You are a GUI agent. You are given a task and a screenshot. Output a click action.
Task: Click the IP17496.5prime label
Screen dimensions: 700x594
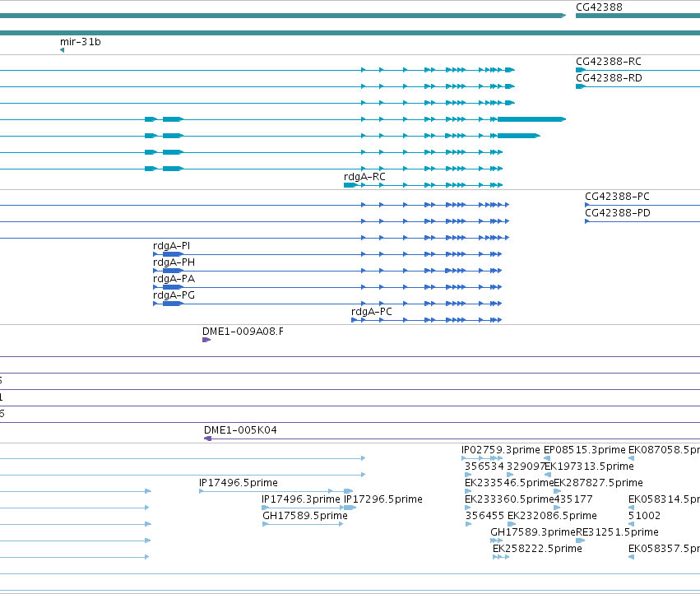point(239,483)
